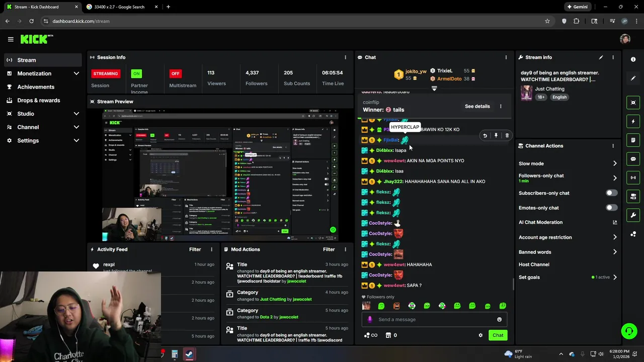Click the green Chat send button
This screenshot has height=362, width=644.
click(498, 335)
